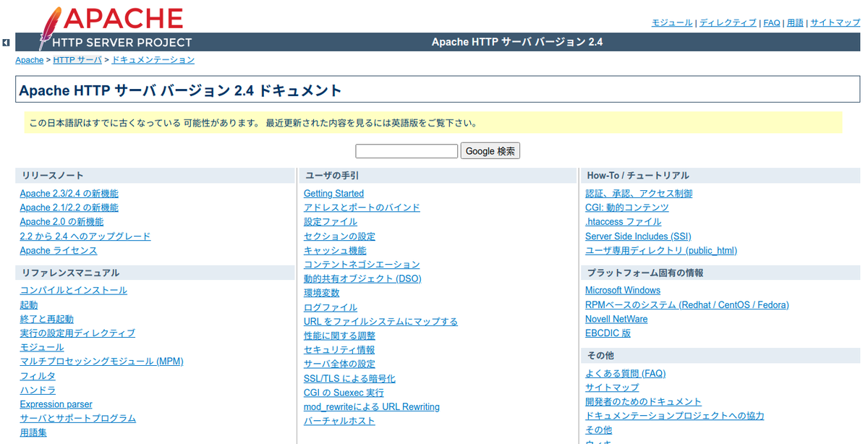
Task: Open ドキュメンテーションプロジェクトへの協力 link
Action: coord(675,416)
